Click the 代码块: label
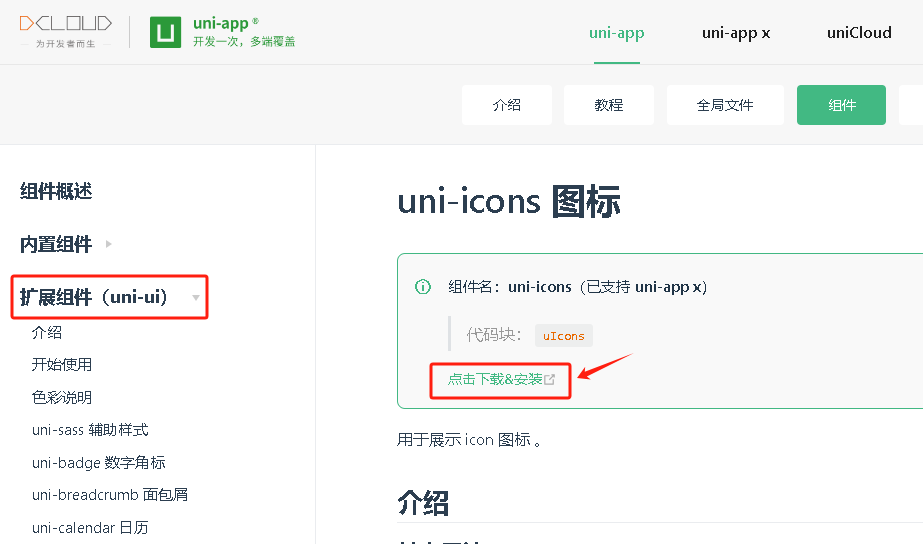 (x=494, y=335)
